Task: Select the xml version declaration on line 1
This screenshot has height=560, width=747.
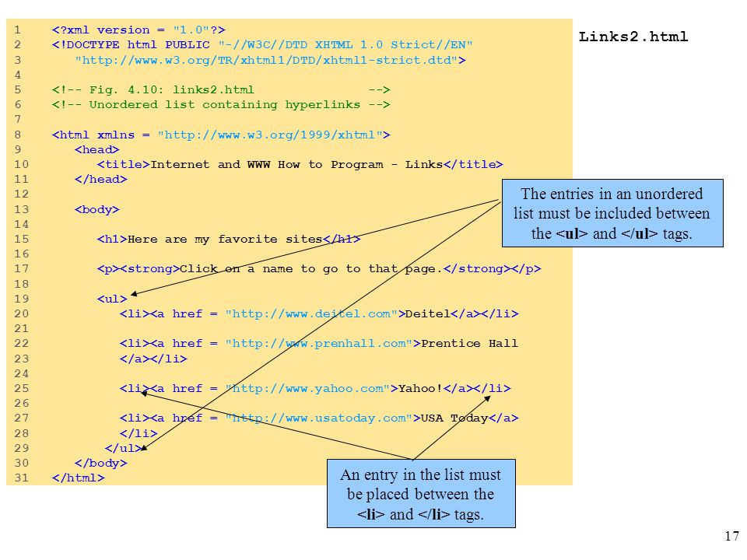Action: point(139,30)
